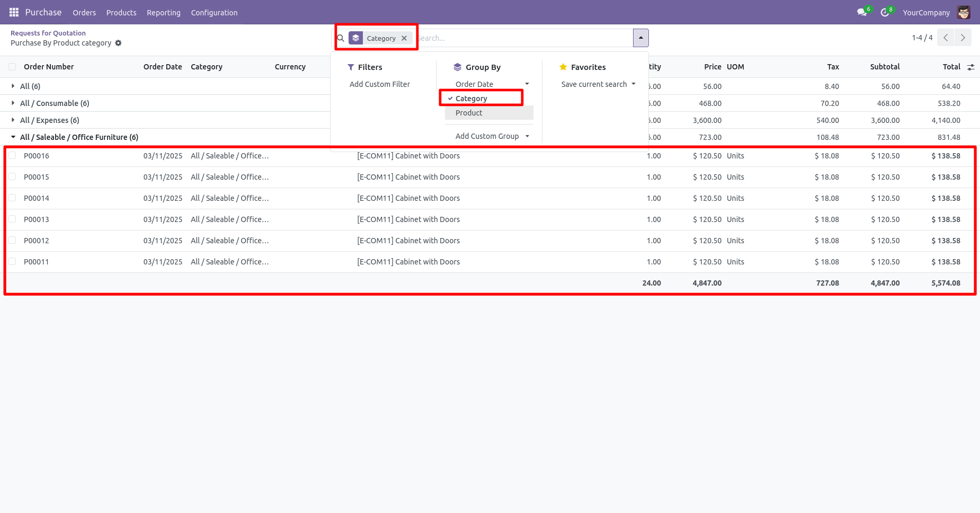Uncheck Category group-by option
Image resolution: width=980 pixels, height=513 pixels.
(x=489, y=99)
